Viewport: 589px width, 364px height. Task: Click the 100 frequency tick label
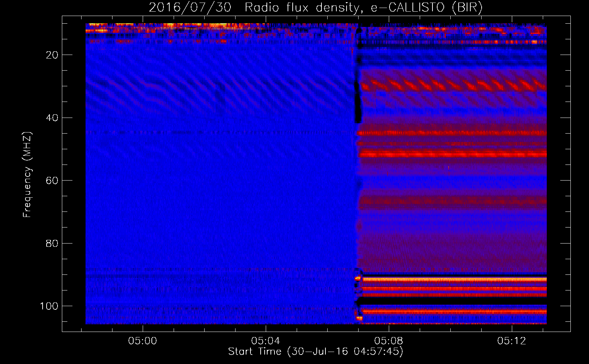pos(50,306)
